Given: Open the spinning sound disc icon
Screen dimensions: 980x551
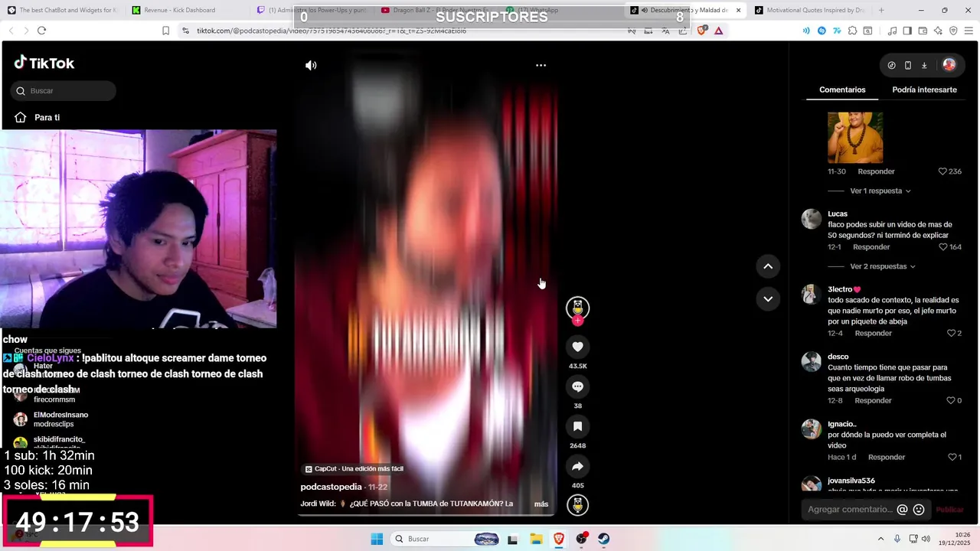Looking at the screenshot, I should (x=577, y=505).
